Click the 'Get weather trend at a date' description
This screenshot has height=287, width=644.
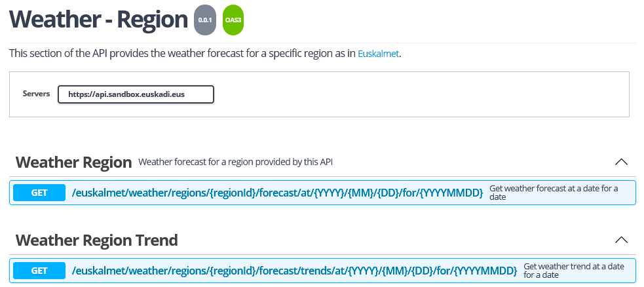click(575, 271)
